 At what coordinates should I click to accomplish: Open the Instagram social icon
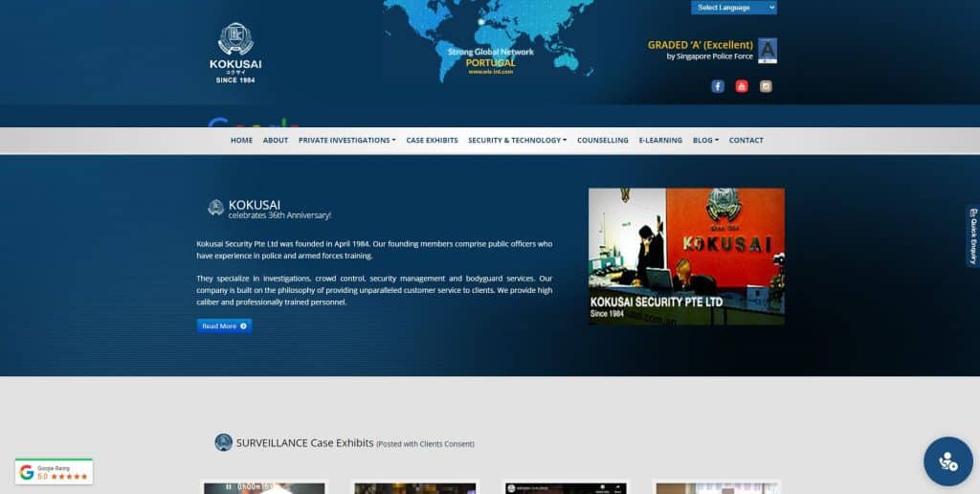click(766, 86)
